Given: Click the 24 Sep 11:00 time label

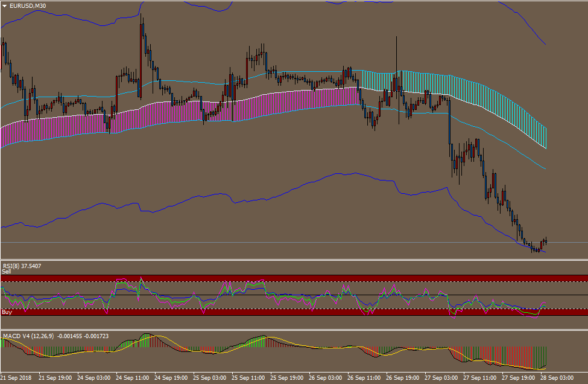Looking at the screenshot, I should point(133,377).
